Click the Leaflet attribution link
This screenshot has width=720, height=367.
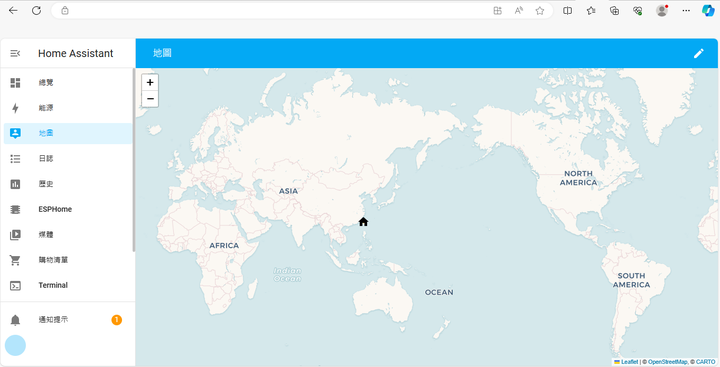629,362
